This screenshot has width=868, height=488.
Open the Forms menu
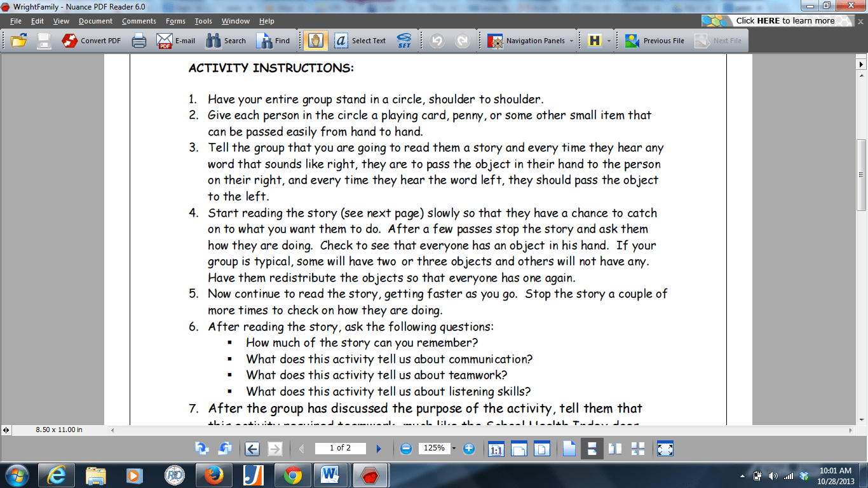(175, 21)
